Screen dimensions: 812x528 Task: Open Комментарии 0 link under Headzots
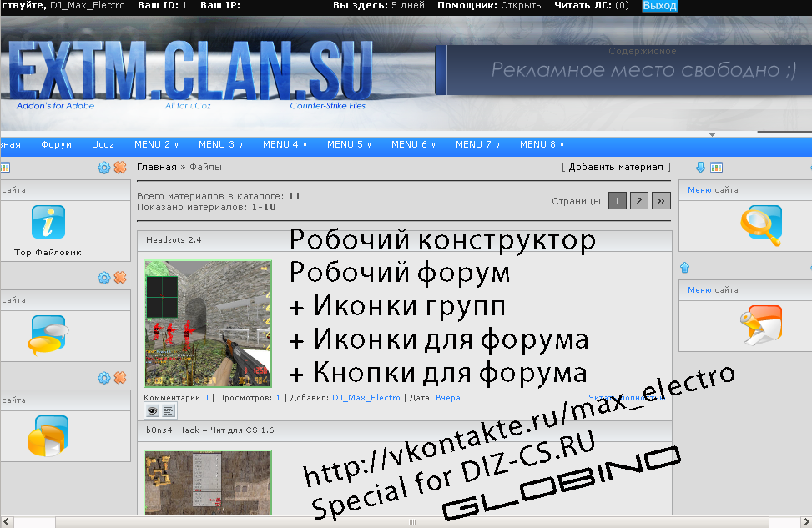click(x=176, y=398)
